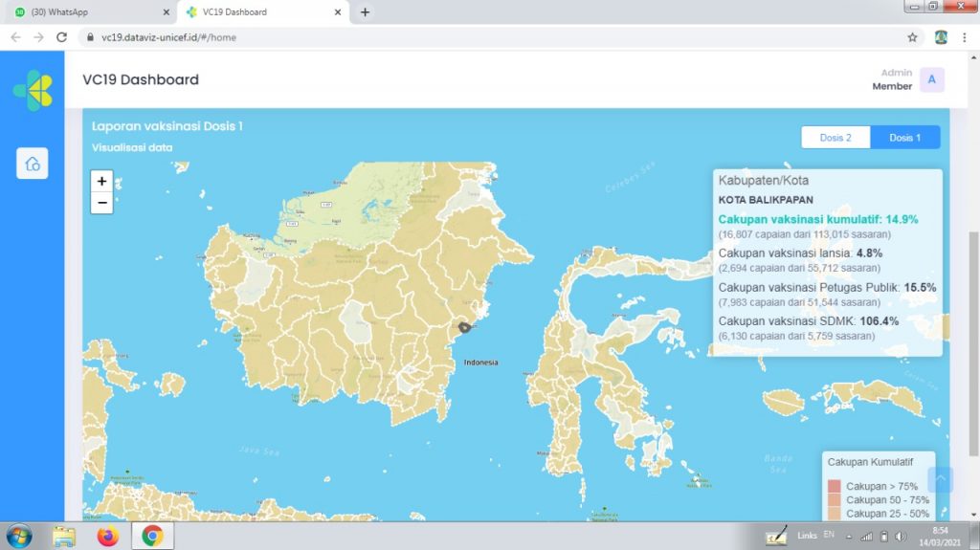Viewport: 980px width, 550px height.
Task: Click the VC19 logo in the sidebar
Action: pyautogui.click(x=33, y=91)
